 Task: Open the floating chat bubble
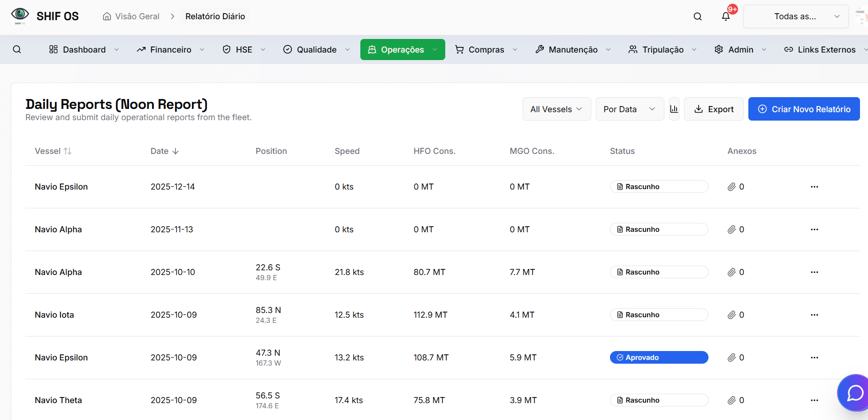854,392
